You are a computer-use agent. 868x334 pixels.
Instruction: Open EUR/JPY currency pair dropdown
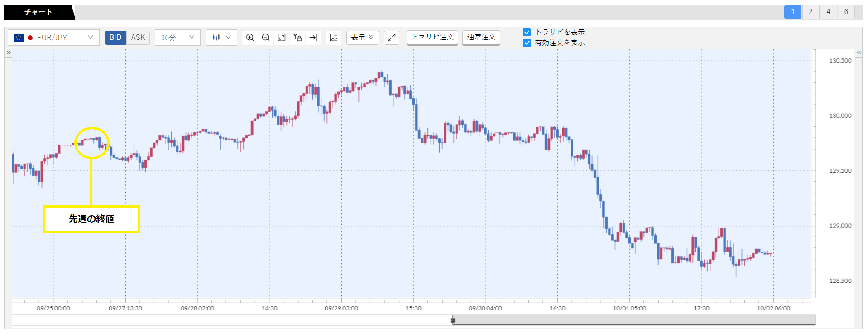click(x=53, y=38)
